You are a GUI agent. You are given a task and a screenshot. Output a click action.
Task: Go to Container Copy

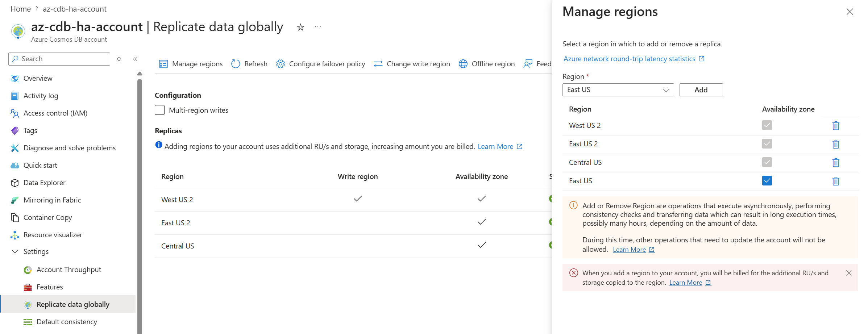[x=47, y=217]
